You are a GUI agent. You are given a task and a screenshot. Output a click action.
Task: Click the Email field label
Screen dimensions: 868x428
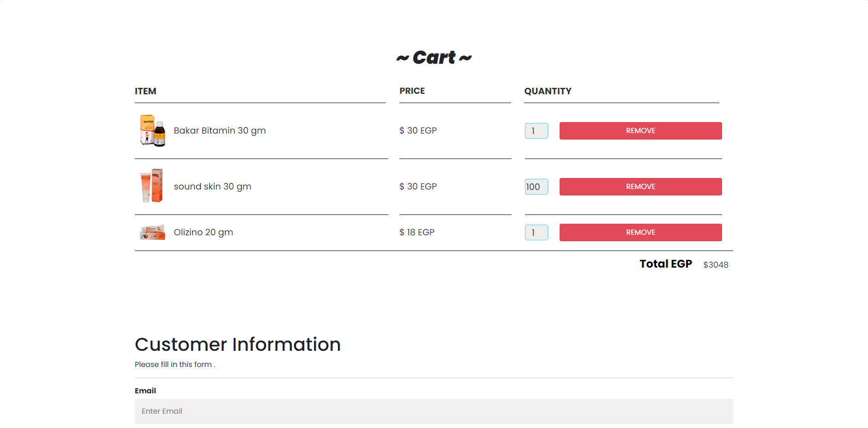[x=145, y=391]
